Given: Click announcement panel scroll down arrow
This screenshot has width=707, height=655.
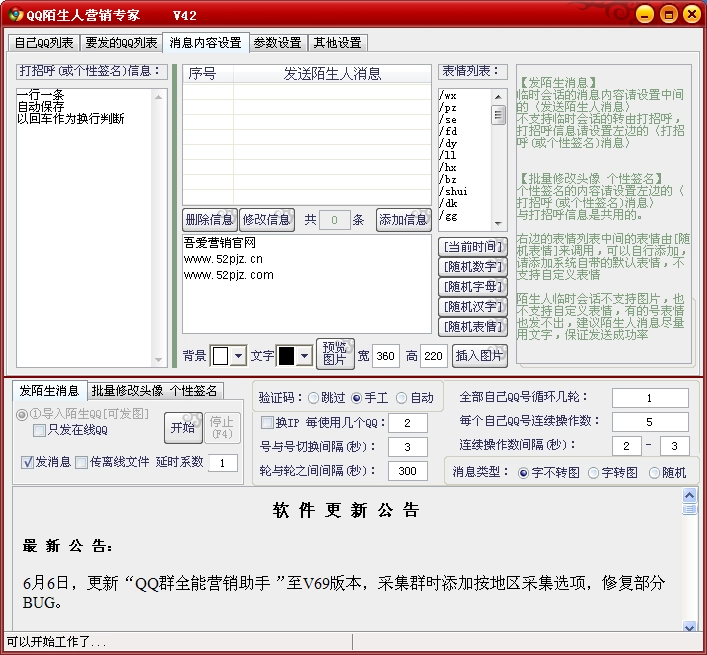Looking at the screenshot, I should click(689, 626).
